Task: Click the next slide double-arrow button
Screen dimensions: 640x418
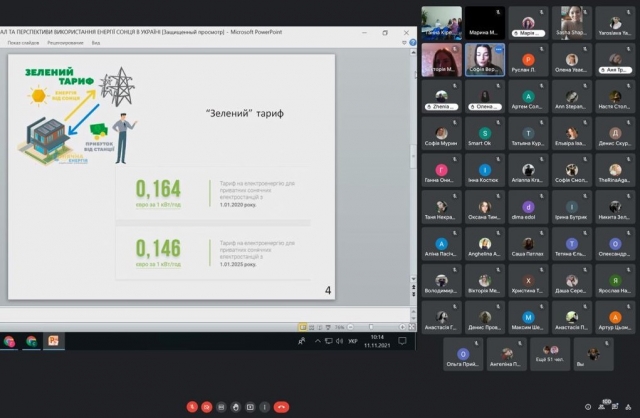Action: (413, 294)
